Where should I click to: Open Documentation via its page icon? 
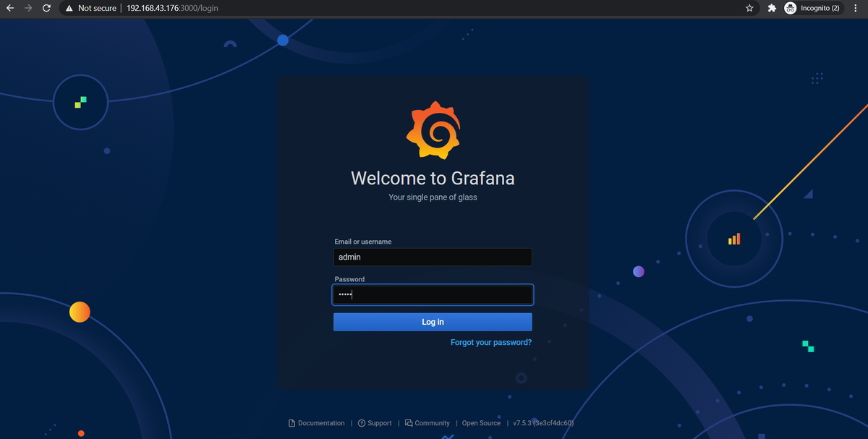click(x=292, y=422)
